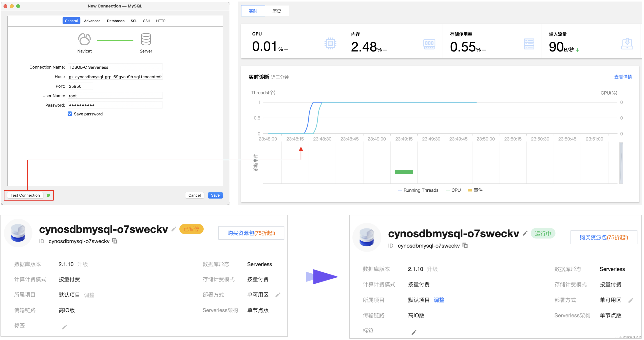Image resolution: width=644 pixels, height=340 pixels.
Task: Click the 存储使用率 value 0.55%
Action: (465, 47)
